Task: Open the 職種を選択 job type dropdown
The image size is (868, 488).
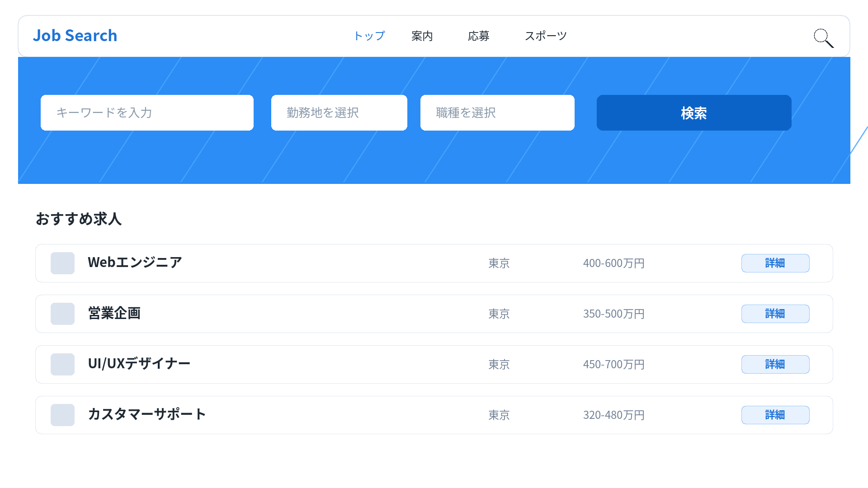Action: (x=497, y=113)
